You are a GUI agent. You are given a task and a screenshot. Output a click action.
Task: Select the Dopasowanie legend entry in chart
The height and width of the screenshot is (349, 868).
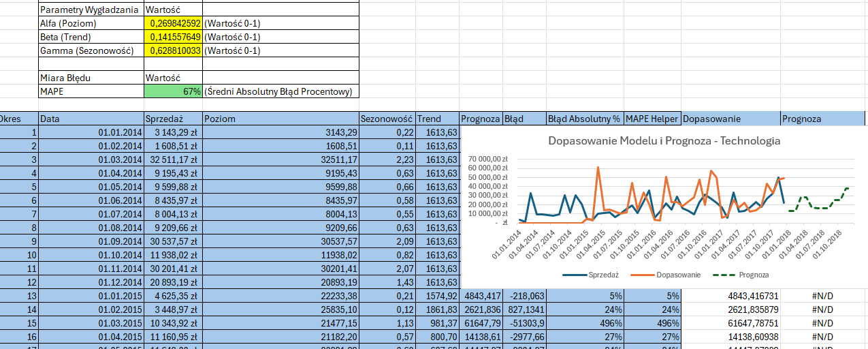click(669, 275)
